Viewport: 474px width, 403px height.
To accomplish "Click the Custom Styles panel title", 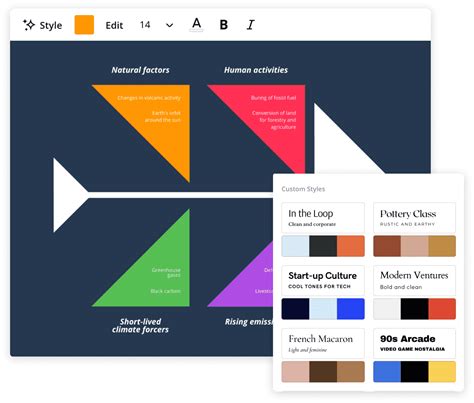I will 303,189.
